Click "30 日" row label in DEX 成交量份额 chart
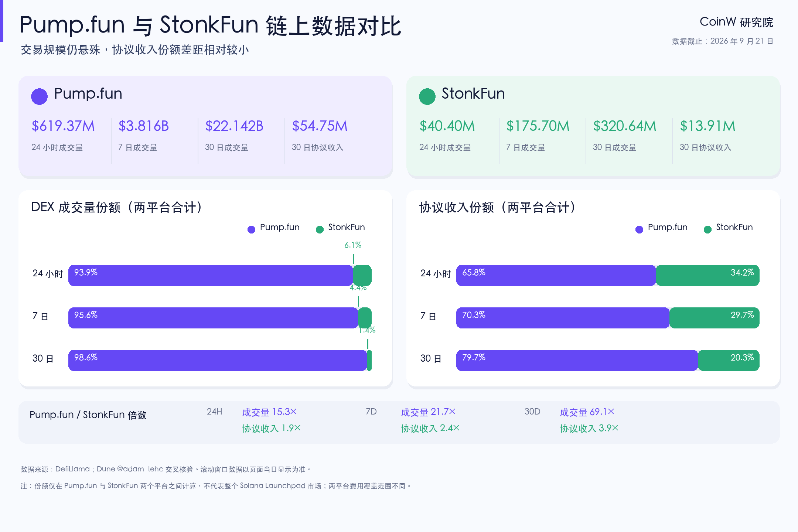The width and height of the screenshot is (798, 532). [x=43, y=359]
